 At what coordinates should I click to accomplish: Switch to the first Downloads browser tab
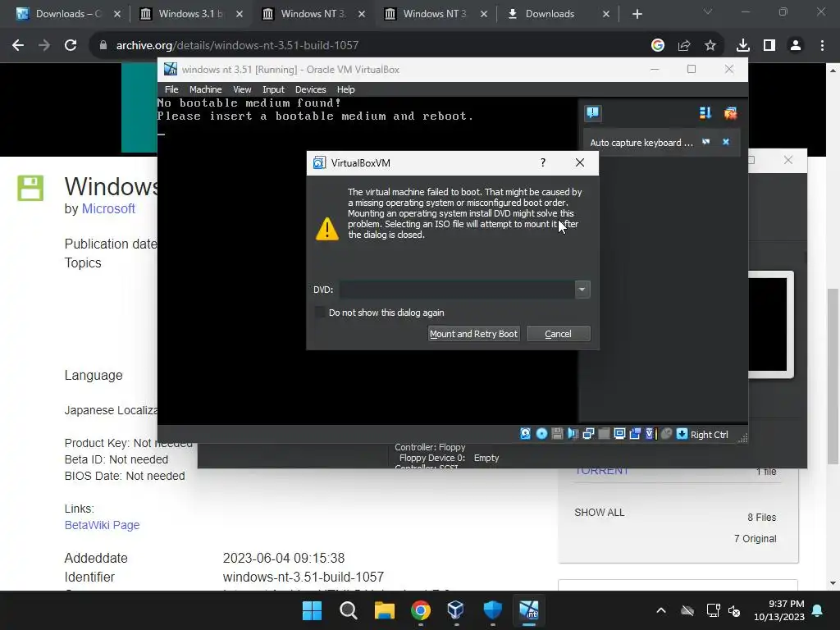tap(68, 14)
